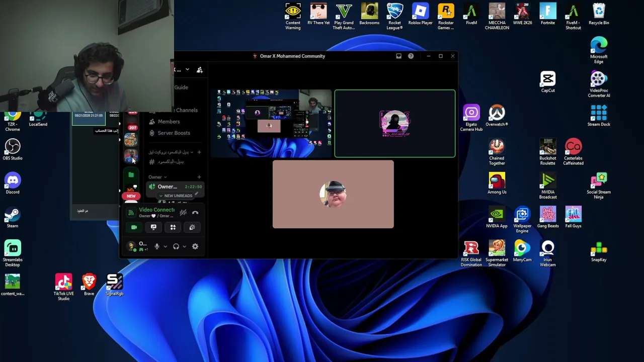Mute the microphone in Discord
Screen dimensions: 644x362
point(156,246)
